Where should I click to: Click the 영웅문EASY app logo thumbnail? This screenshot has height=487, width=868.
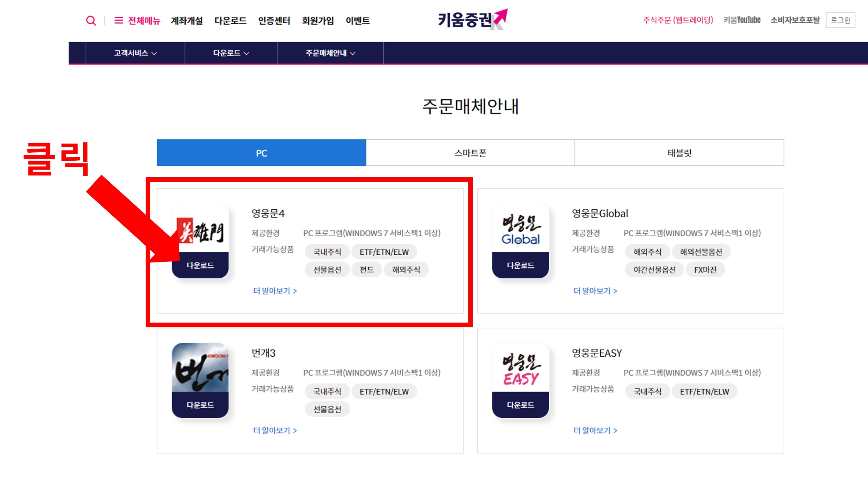pyautogui.click(x=520, y=368)
